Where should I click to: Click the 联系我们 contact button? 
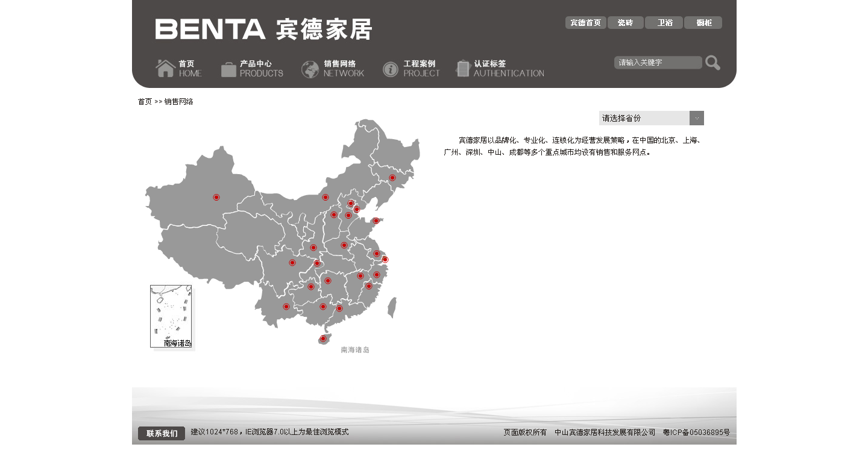point(162,433)
